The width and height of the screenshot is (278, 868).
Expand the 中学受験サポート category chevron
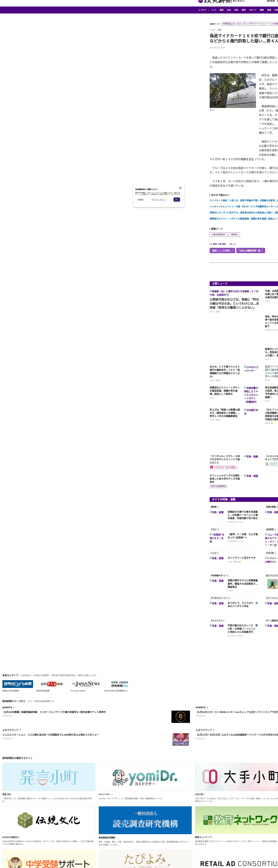click(227, 575)
